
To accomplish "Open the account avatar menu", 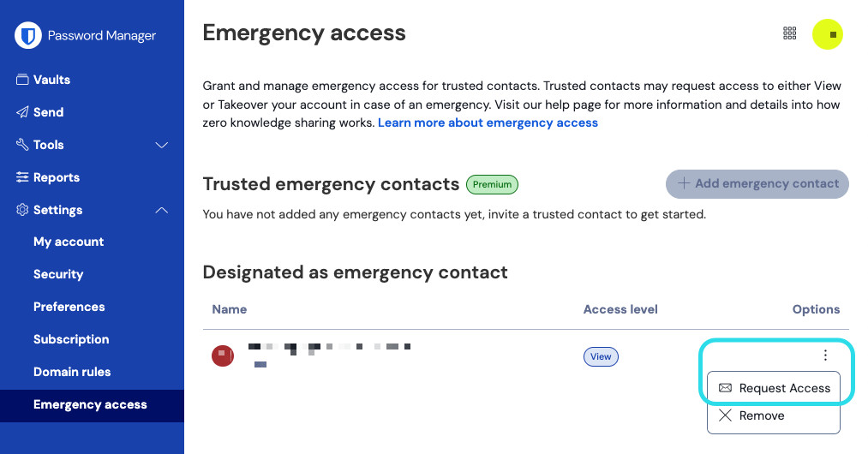I will [829, 34].
